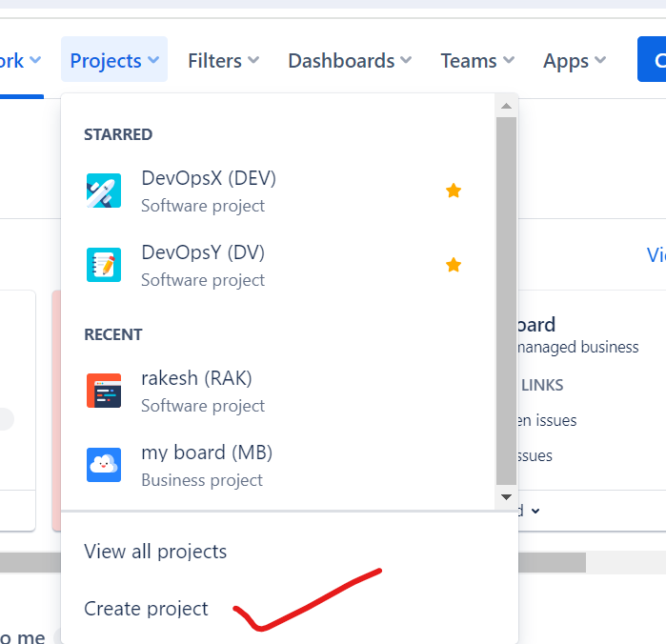Click the my board cloud icon

pyautogui.click(x=103, y=465)
